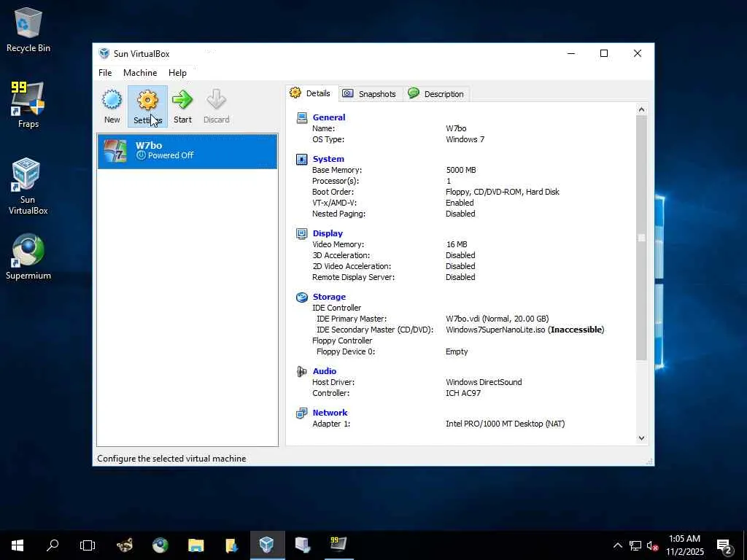The image size is (747, 560).
Task: Open the Help menu
Action: [x=177, y=73]
